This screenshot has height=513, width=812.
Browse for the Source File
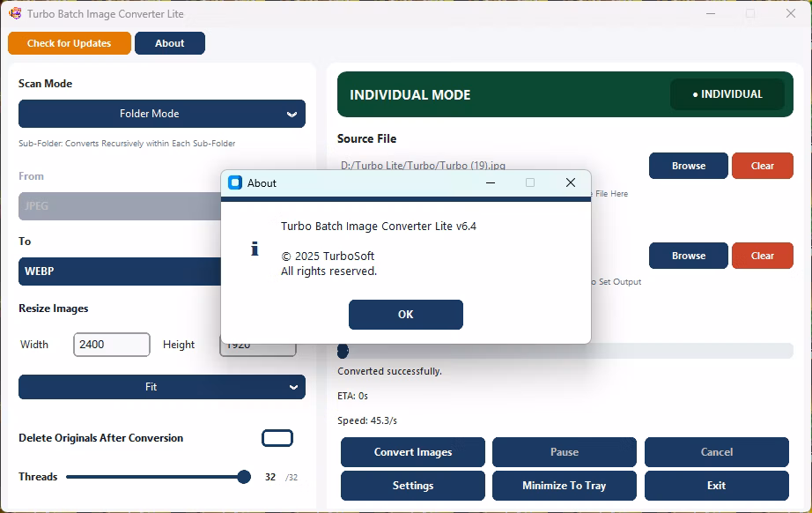tap(688, 166)
